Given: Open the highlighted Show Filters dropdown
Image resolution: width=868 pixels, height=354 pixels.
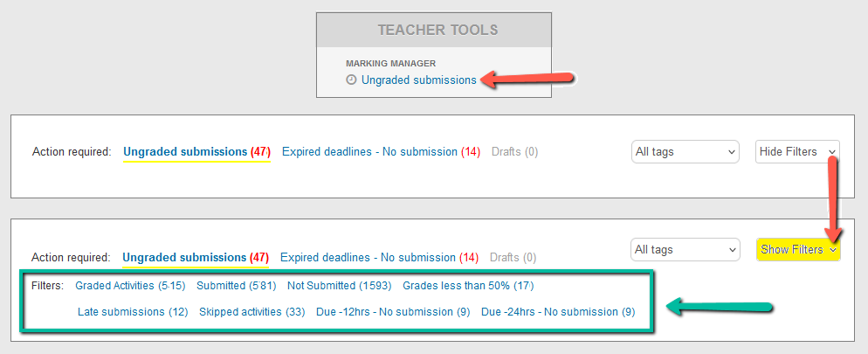Looking at the screenshot, I should [x=798, y=250].
